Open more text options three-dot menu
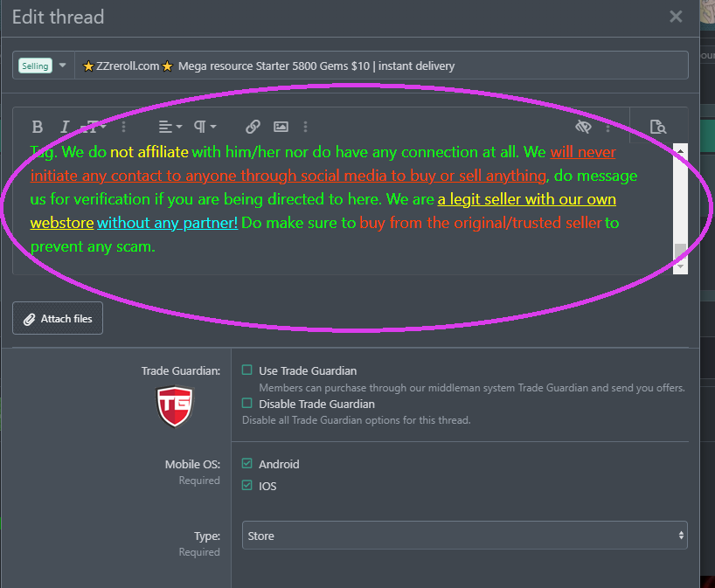The height and width of the screenshot is (588, 715). (123, 127)
